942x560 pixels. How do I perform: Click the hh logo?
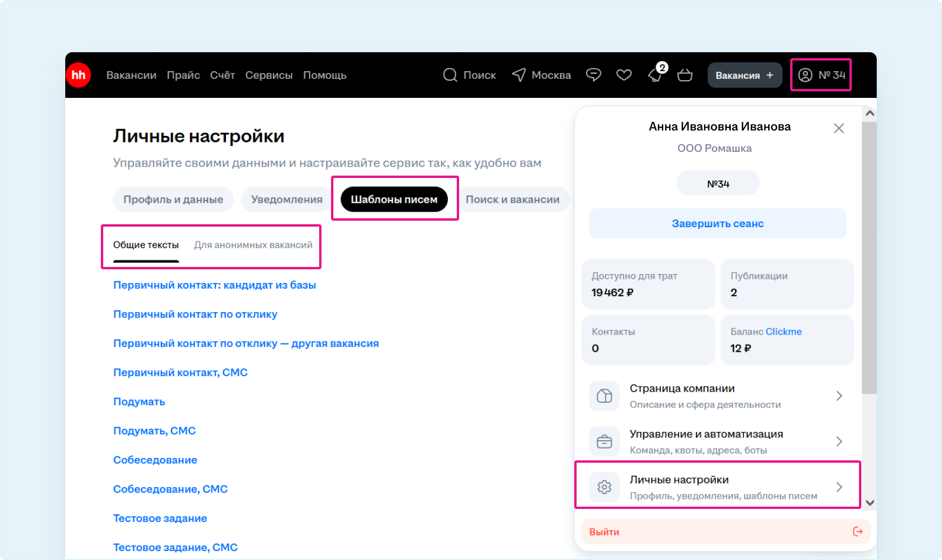click(78, 75)
